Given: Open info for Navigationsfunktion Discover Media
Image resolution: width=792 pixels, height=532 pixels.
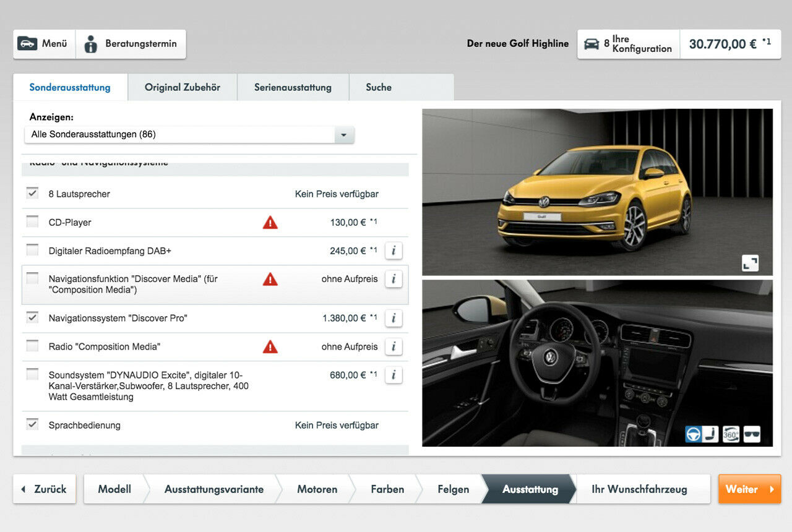Looking at the screenshot, I should (x=394, y=279).
